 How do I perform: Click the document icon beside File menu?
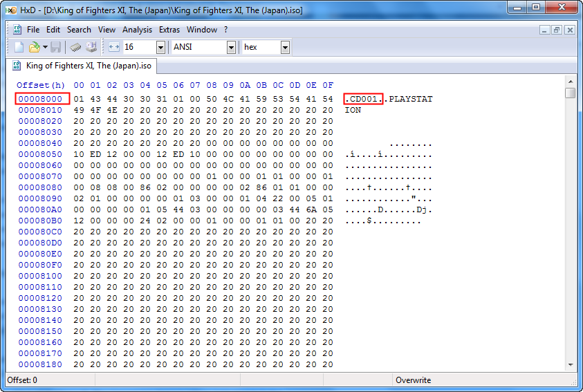(17, 30)
